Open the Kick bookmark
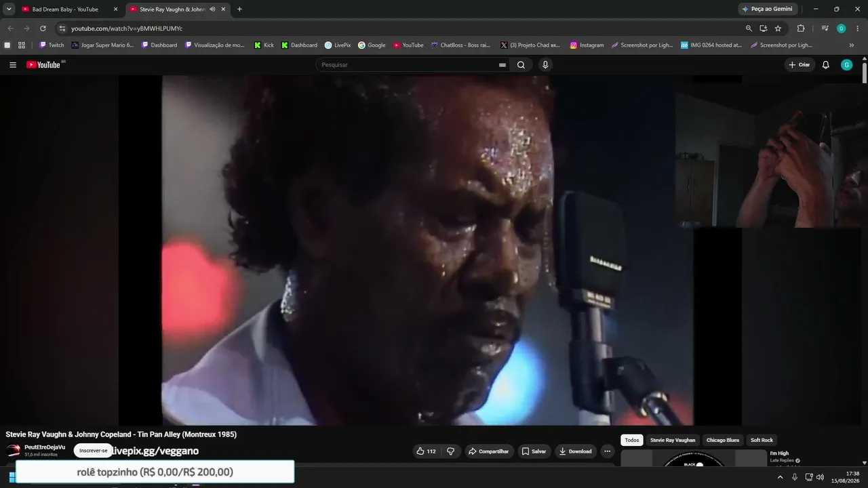Image resolution: width=868 pixels, height=488 pixels. click(x=264, y=45)
